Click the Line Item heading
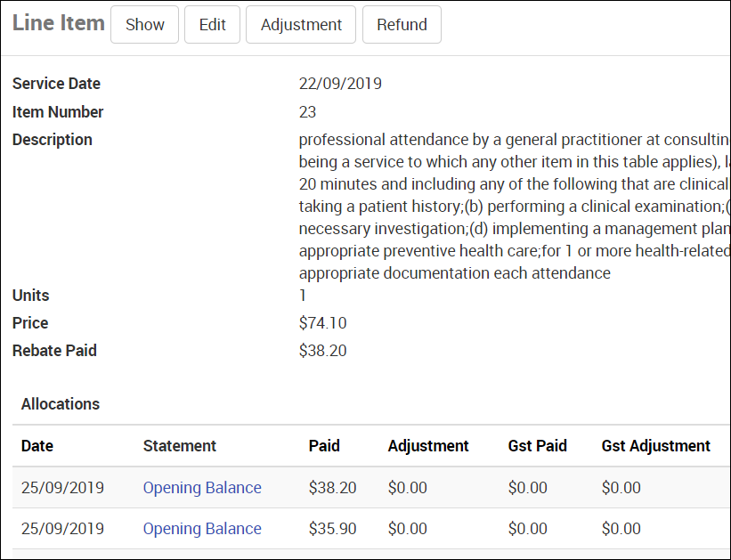Viewport: 731px width, 560px height. [59, 23]
